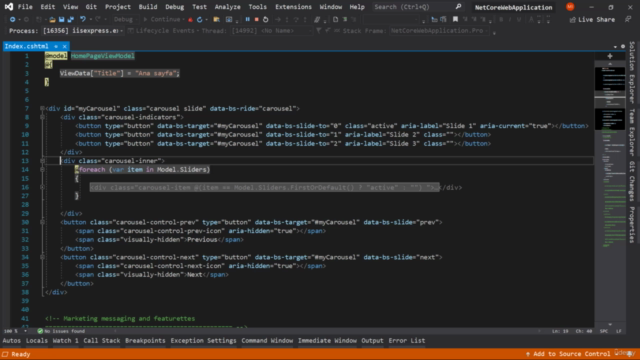Click the SPC indentation indicator

coord(604,331)
